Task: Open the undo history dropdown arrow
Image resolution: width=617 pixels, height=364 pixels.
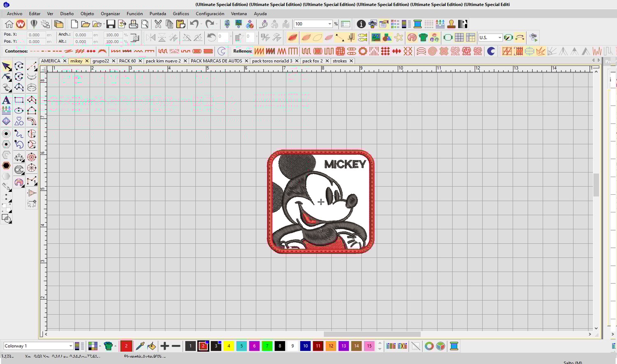Action: coord(201,24)
